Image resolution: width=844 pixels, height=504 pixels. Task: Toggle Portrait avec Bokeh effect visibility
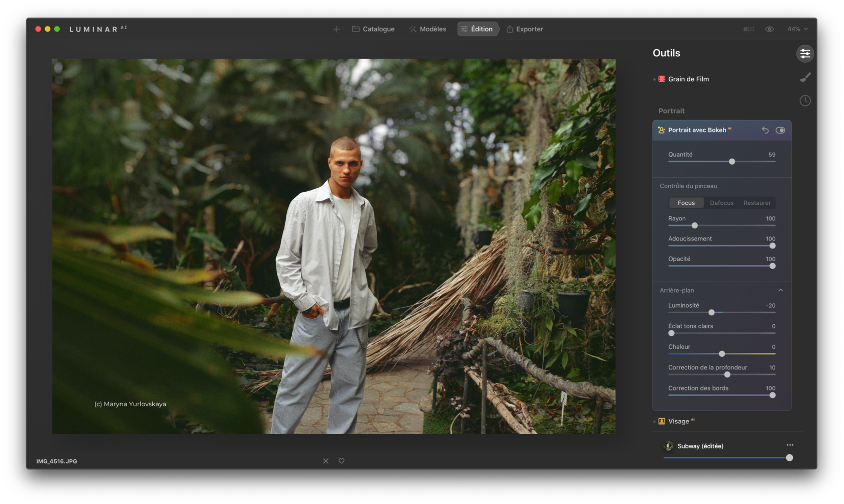[780, 130]
